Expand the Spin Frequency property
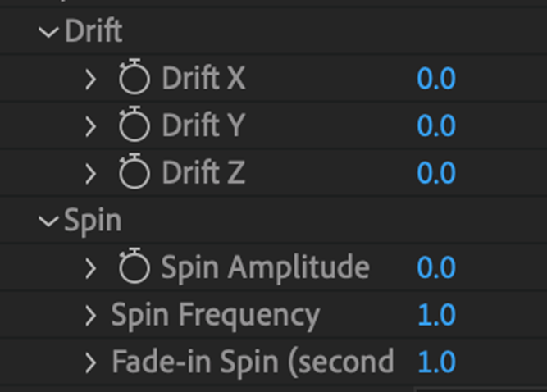This screenshot has height=392, width=547. 91,315
